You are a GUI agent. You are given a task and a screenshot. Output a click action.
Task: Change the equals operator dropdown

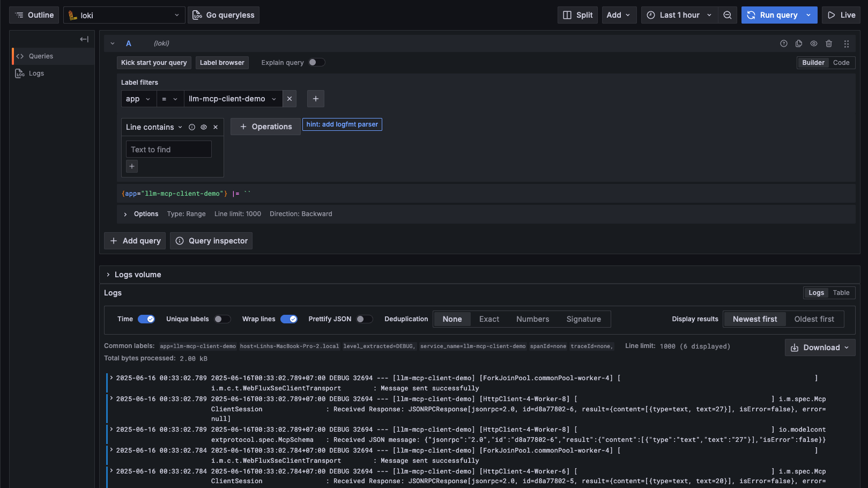pyautogui.click(x=170, y=99)
